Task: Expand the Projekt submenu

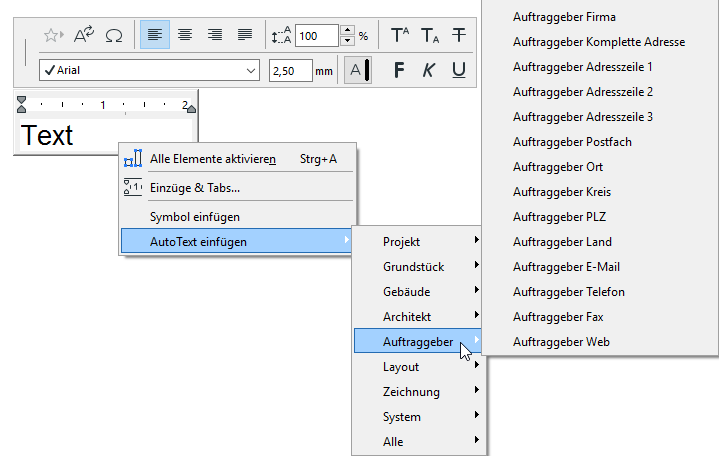Action: pos(419,241)
